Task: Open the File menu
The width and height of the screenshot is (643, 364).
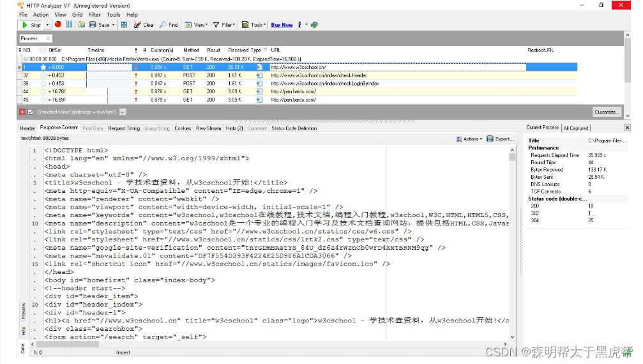Action: coord(23,14)
